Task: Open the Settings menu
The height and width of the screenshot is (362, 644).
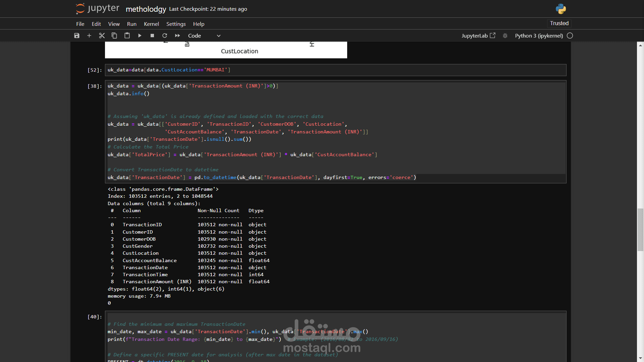Action: 176,24
